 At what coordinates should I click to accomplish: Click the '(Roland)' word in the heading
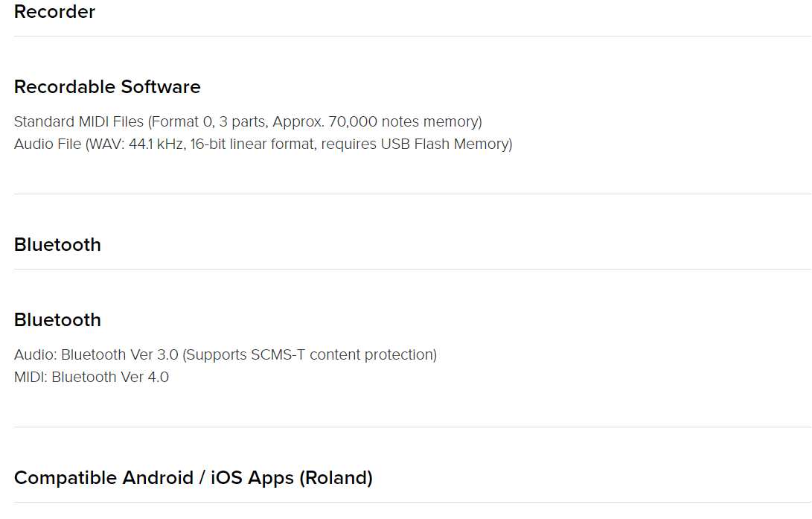[x=336, y=477]
